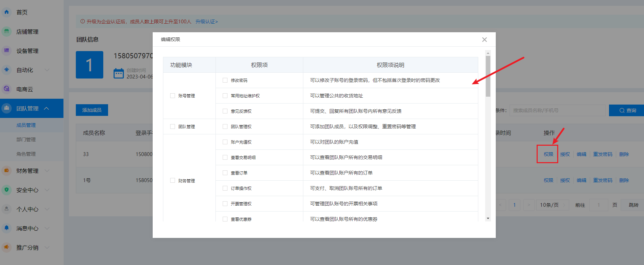Click the device management icon
The image size is (644, 265).
[7, 50]
